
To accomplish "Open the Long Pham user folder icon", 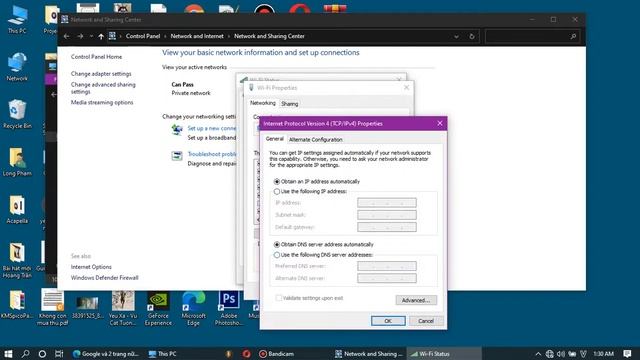I will pos(17,162).
